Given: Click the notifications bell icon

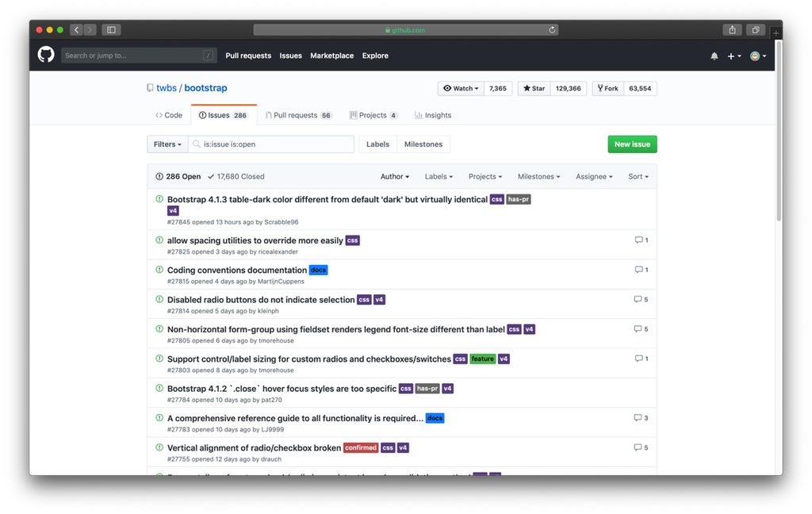Looking at the screenshot, I should click(714, 56).
